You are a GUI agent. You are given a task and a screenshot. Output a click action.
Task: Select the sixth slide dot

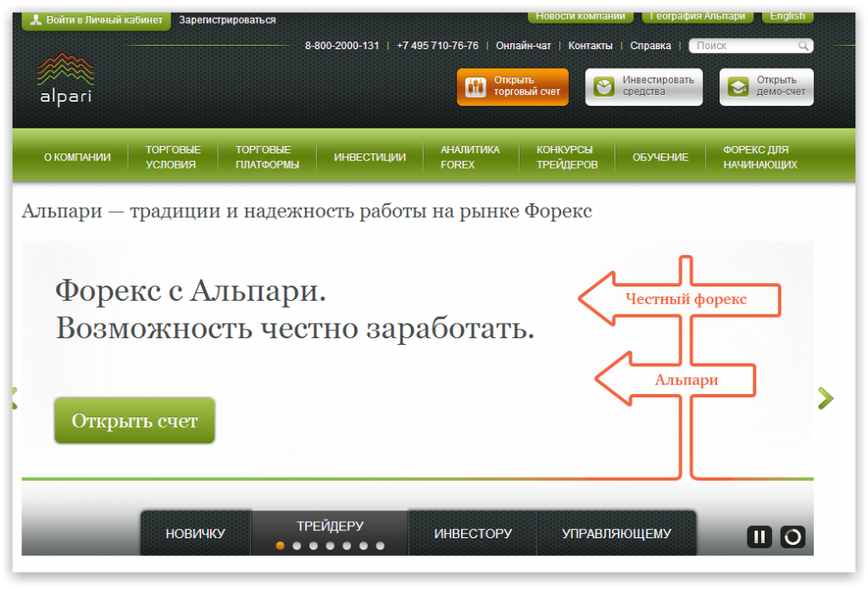point(363,546)
